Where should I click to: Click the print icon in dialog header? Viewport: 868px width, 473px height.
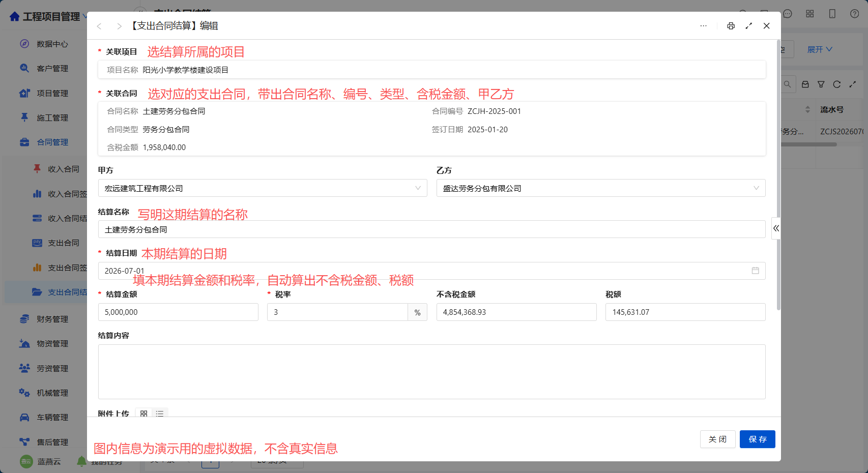click(731, 26)
